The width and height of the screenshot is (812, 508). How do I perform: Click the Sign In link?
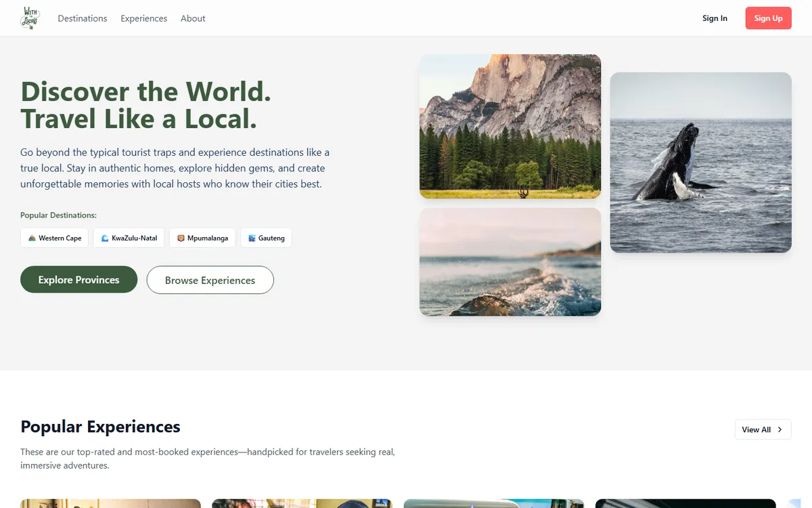[x=715, y=18]
